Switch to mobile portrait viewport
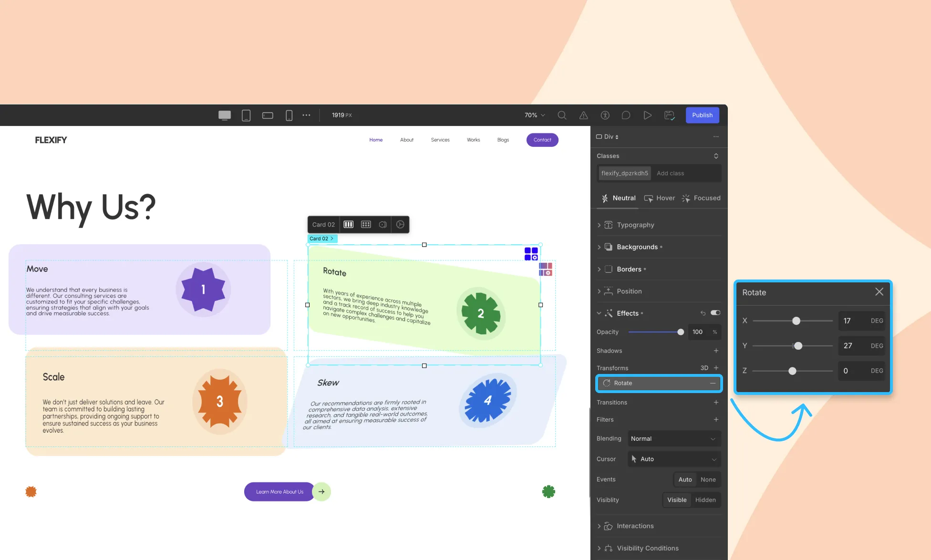Viewport: 931px width, 560px height. pos(289,115)
